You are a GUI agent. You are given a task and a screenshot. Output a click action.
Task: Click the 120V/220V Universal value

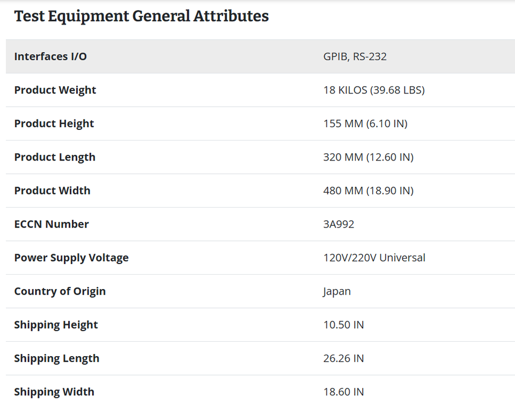tap(374, 258)
